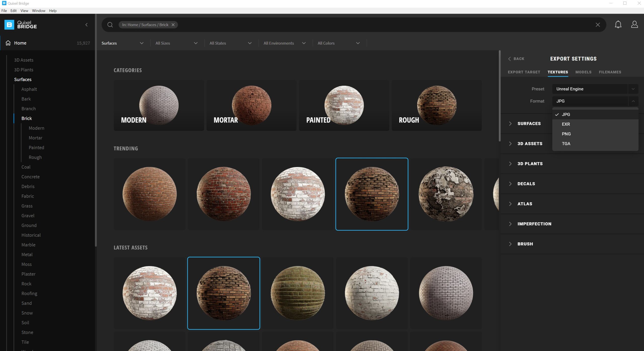Select Historical in sidebar
Viewport: 644px width, 351px height.
(x=31, y=235)
